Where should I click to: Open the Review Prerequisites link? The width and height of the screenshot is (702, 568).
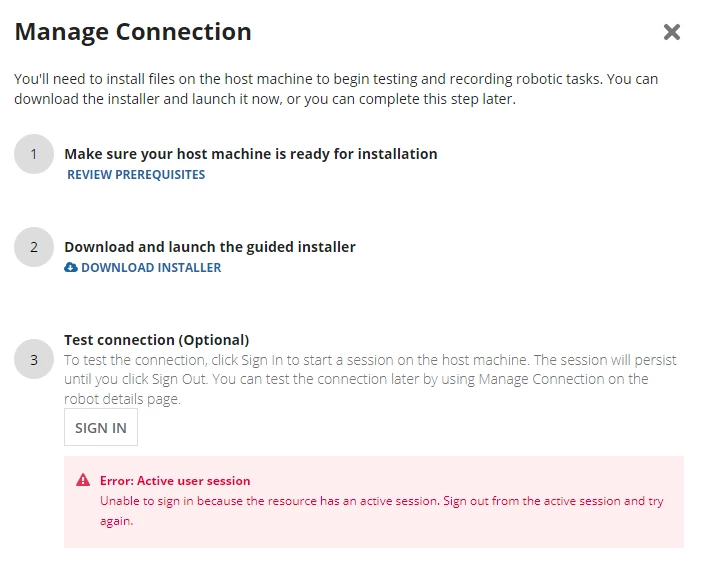(136, 175)
